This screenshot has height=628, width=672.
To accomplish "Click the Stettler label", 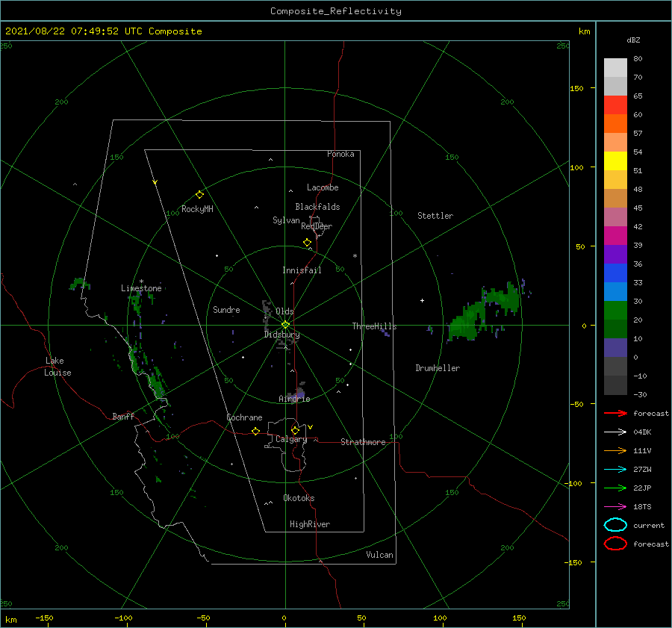I will [x=435, y=216].
